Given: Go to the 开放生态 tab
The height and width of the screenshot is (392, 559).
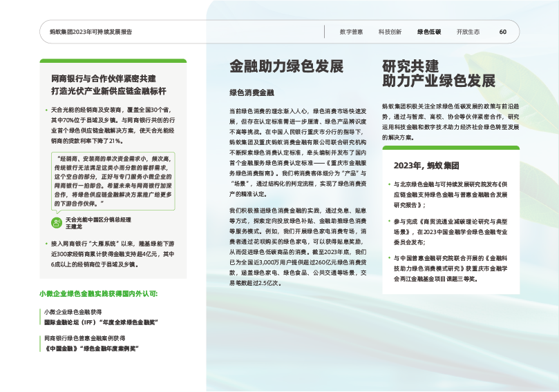Looking at the screenshot, I should pos(468,32).
